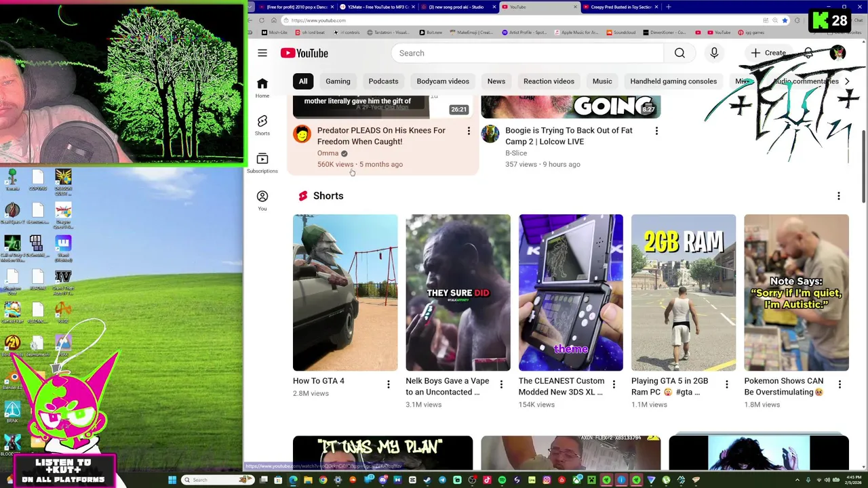The height and width of the screenshot is (488, 868).
Task: Open the Omma channel avatar
Action: [x=302, y=134]
